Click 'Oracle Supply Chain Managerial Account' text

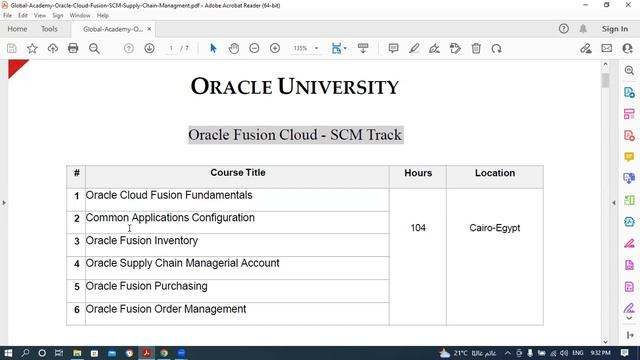[x=182, y=263]
